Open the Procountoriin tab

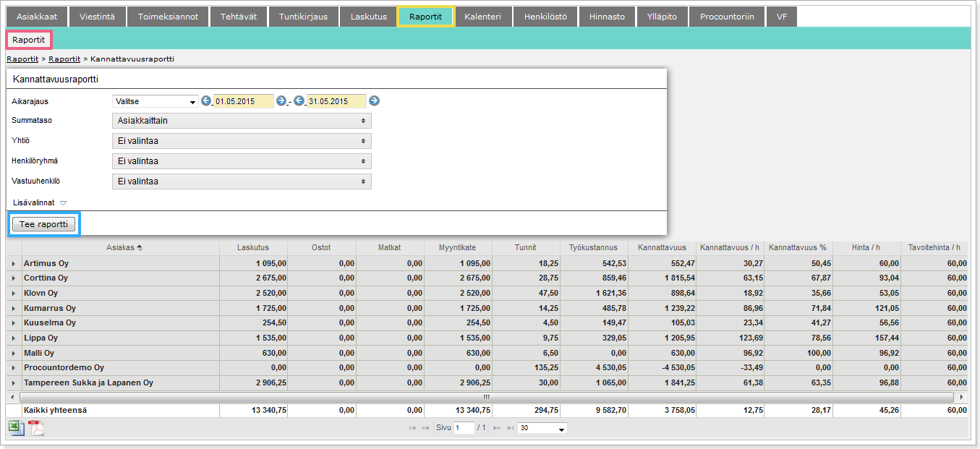727,17
